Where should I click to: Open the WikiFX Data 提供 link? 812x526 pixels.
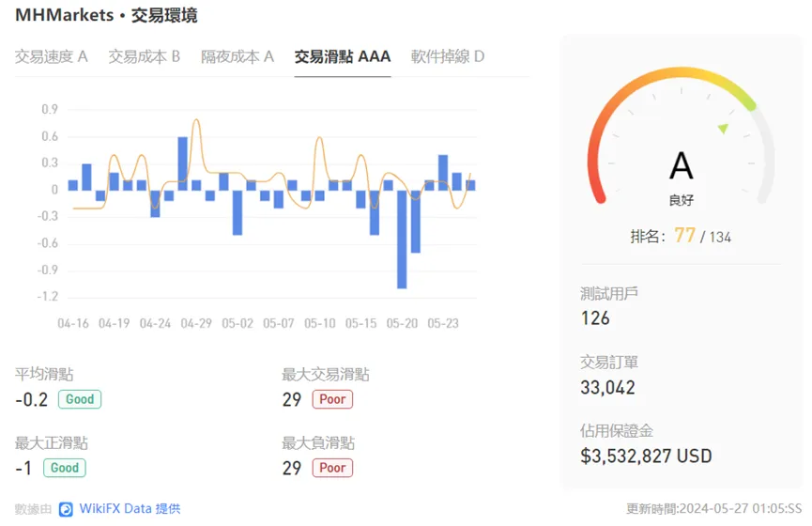pos(130,509)
